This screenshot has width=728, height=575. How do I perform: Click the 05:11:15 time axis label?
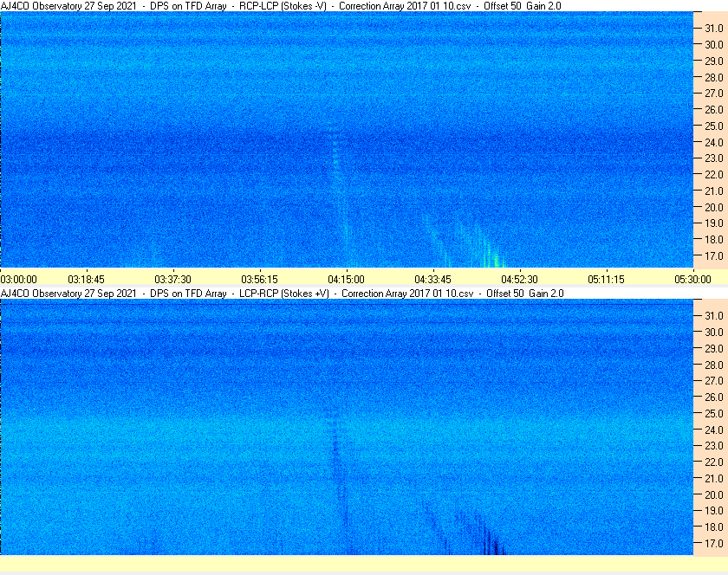pyautogui.click(x=607, y=280)
